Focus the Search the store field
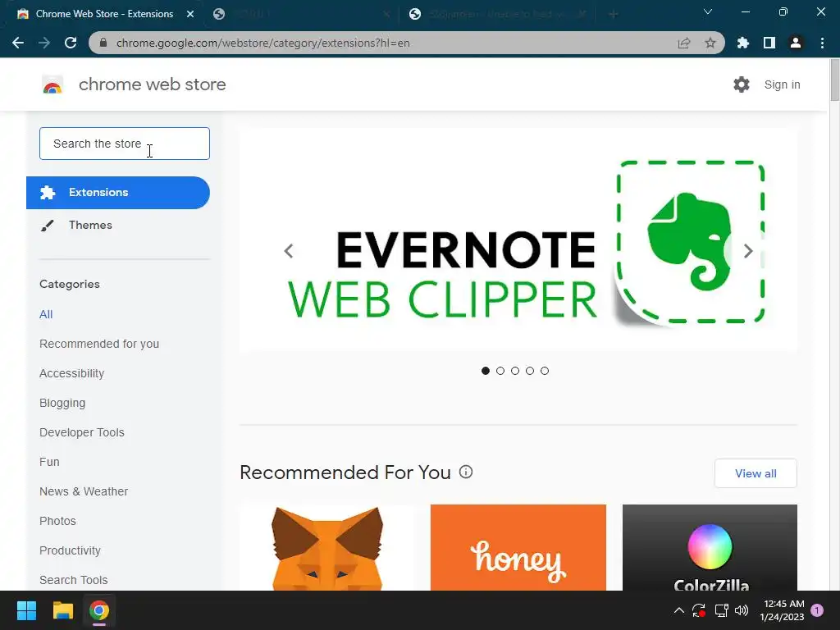The height and width of the screenshot is (630, 840). [x=125, y=144]
